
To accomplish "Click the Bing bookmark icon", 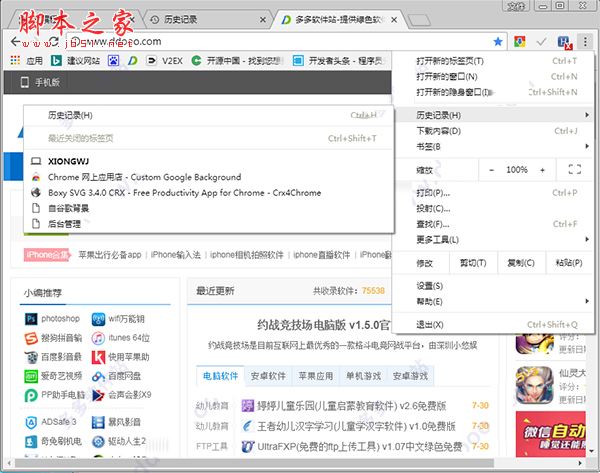I will pos(56,60).
